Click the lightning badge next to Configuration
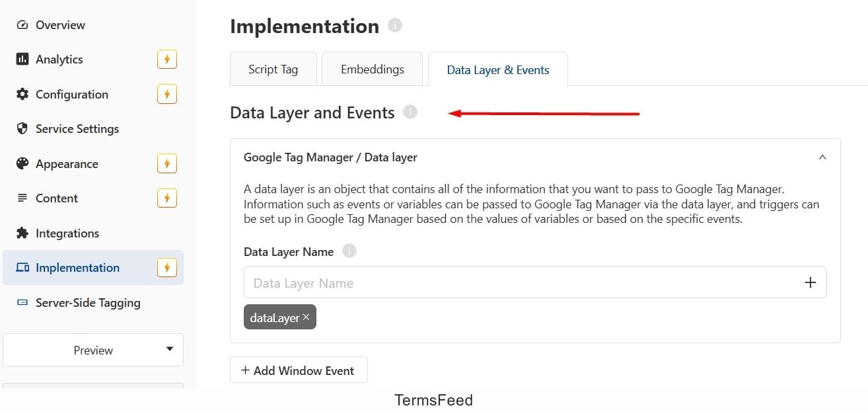Screen dimensions: 868x414 (x=167, y=95)
